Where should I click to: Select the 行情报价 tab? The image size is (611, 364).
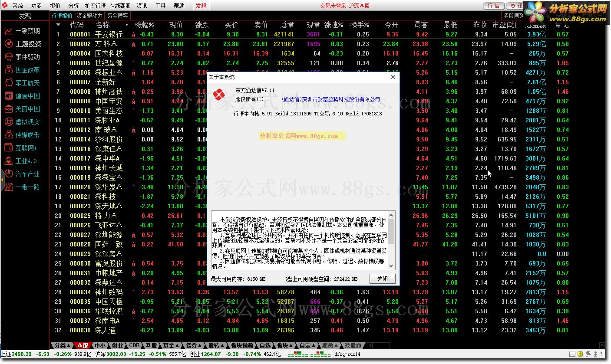point(62,16)
